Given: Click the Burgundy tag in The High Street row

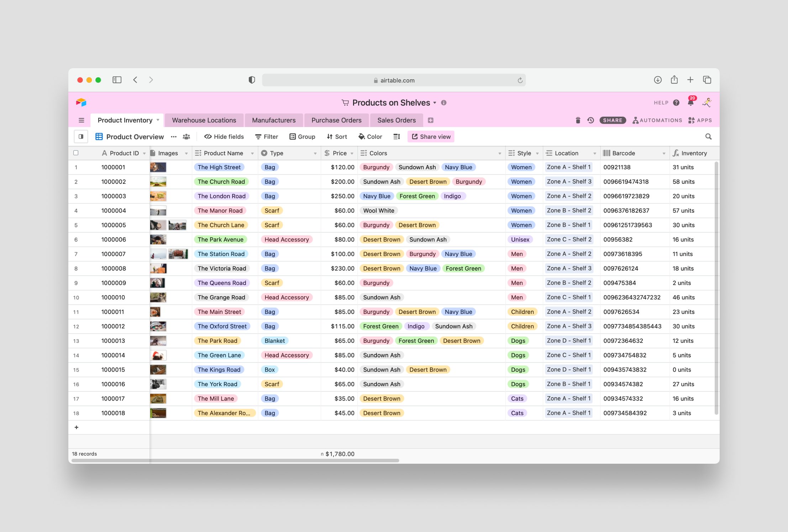Looking at the screenshot, I should [x=376, y=167].
